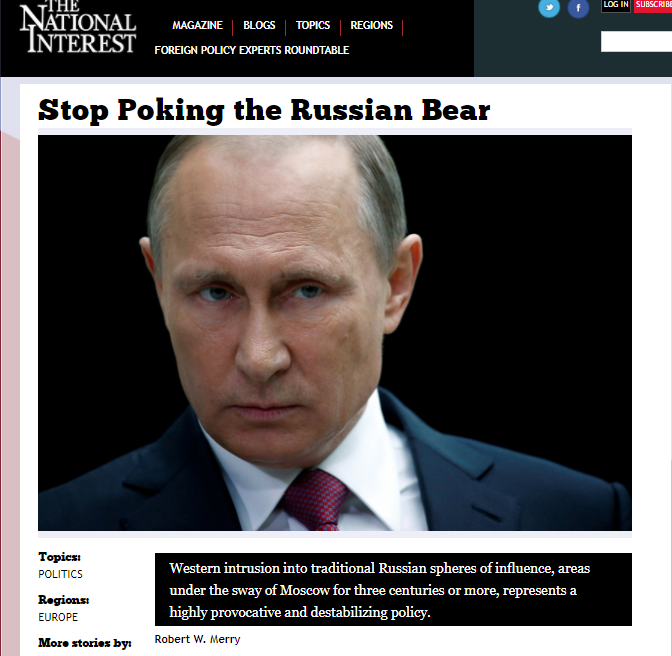The width and height of the screenshot is (672, 656).
Task: Focus the site search field
Action: 636,42
